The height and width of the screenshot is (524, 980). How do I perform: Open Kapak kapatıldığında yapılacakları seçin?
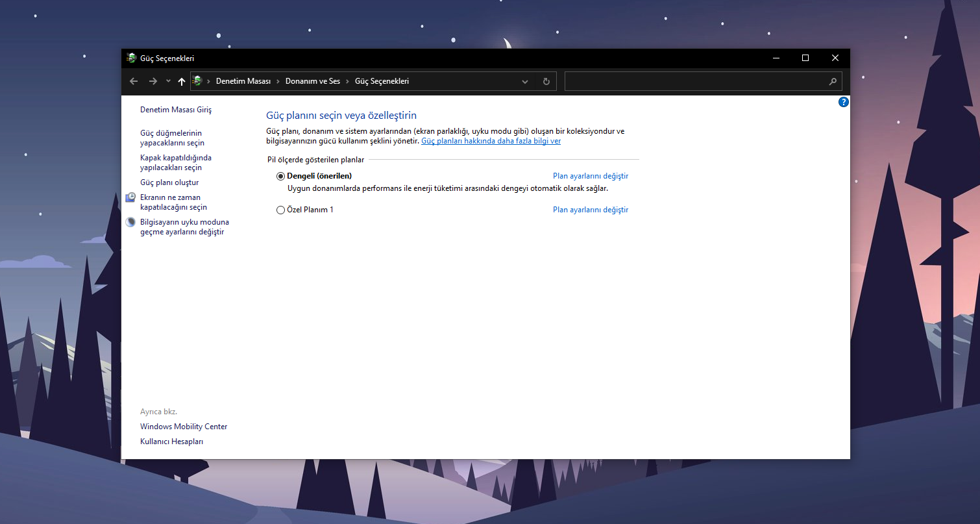pos(176,162)
